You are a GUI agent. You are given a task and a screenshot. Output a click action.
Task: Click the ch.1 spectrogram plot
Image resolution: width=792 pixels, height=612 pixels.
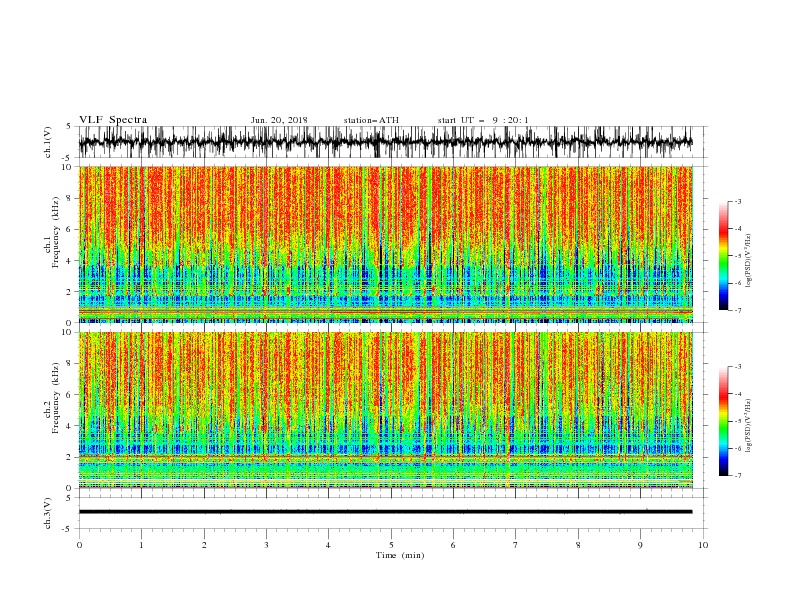click(385, 244)
